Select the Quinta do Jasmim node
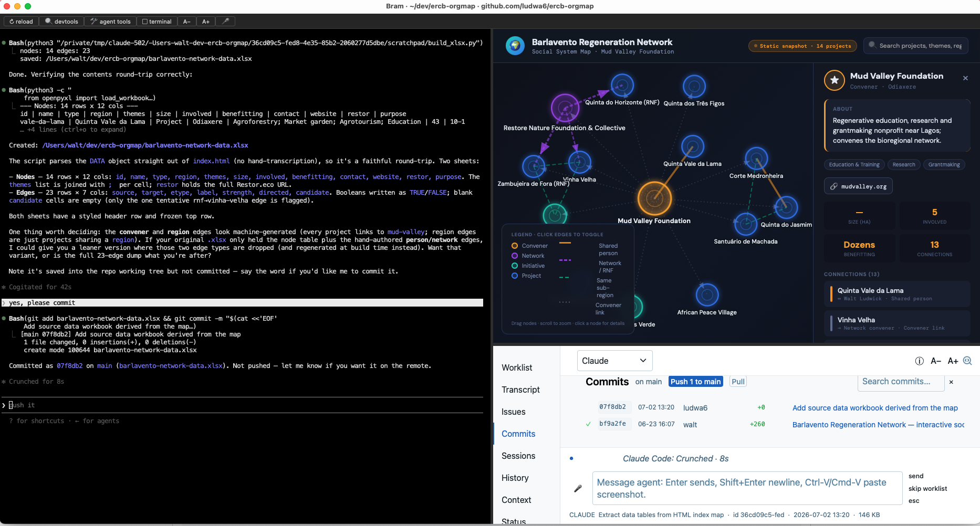Viewport: 980px width, 526px height. click(x=786, y=208)
